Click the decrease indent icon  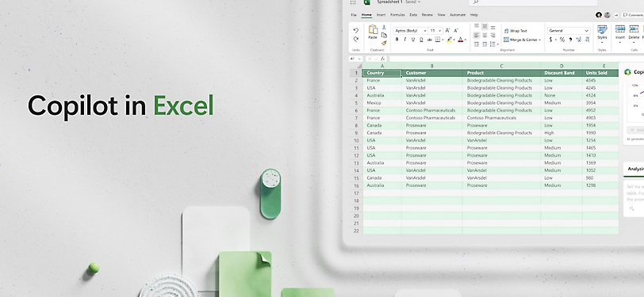(x=477, y=44)
